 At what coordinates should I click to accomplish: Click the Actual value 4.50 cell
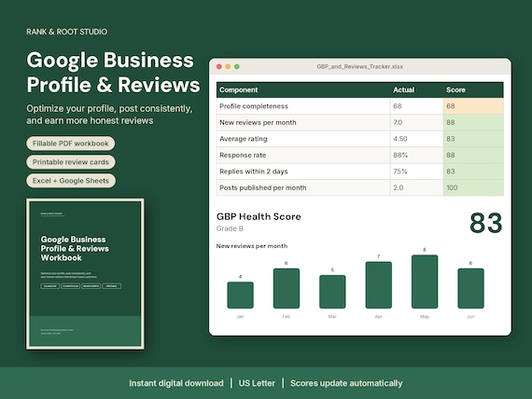(416, 139)
